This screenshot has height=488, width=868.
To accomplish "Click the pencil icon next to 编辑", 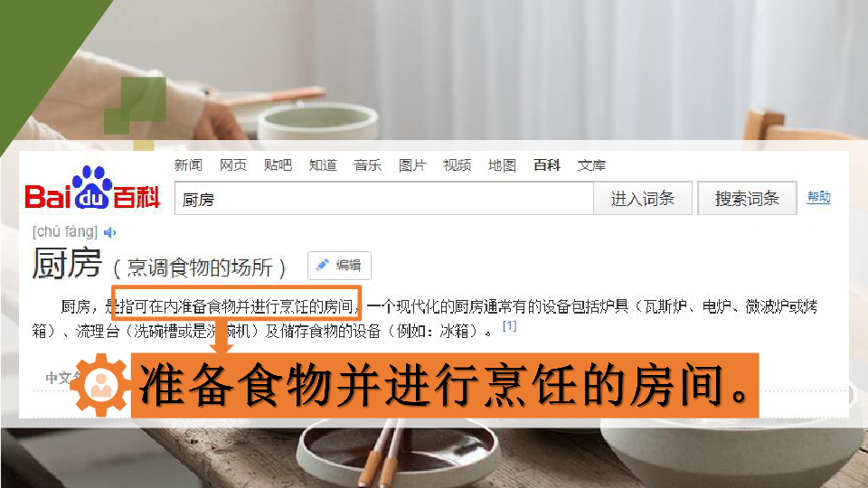I will click(x=322, y=265).
